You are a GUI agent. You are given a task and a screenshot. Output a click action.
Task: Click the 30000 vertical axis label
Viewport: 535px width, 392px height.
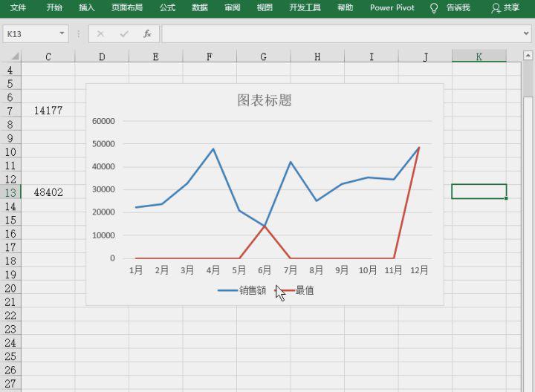coord(103,189)
